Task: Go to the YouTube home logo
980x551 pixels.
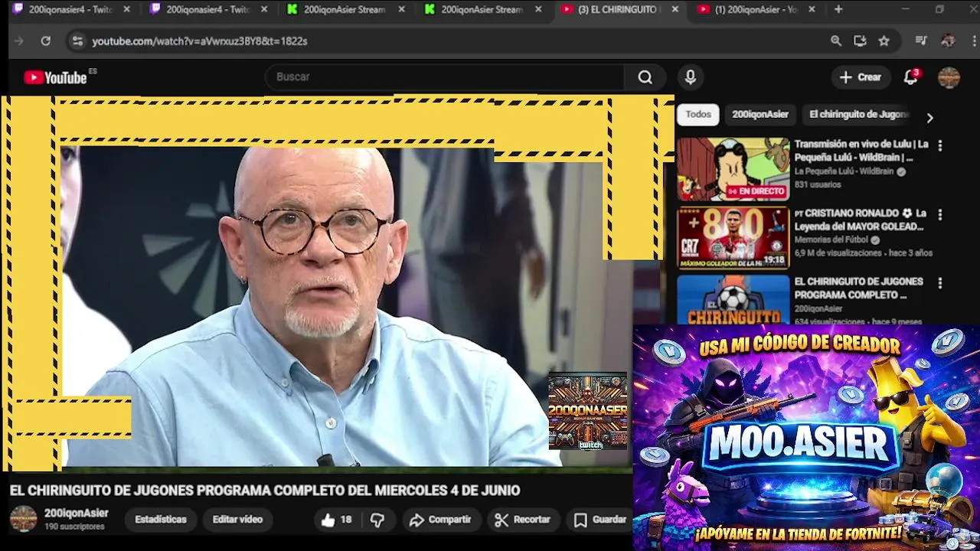Action: coord(55,77)
